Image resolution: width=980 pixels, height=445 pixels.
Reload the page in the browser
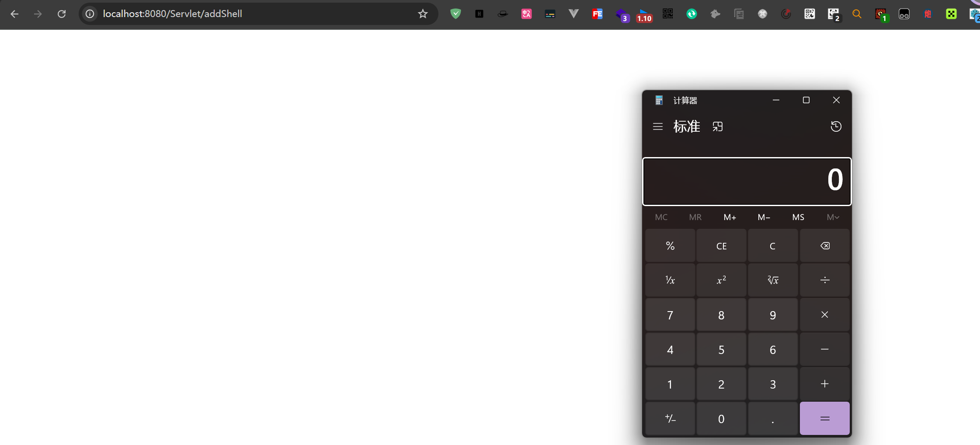(62, 14)
